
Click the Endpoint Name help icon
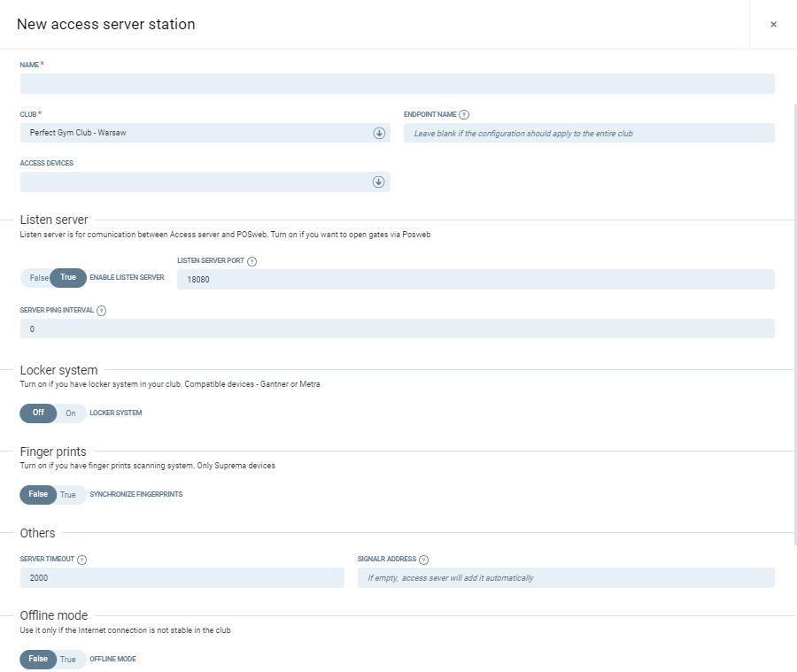click(x=464, y=114)
